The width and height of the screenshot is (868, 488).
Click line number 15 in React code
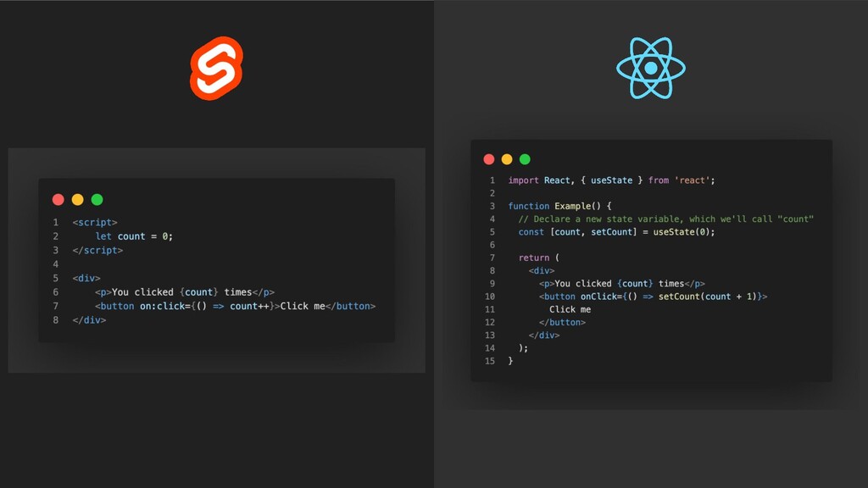coord(489,361)
